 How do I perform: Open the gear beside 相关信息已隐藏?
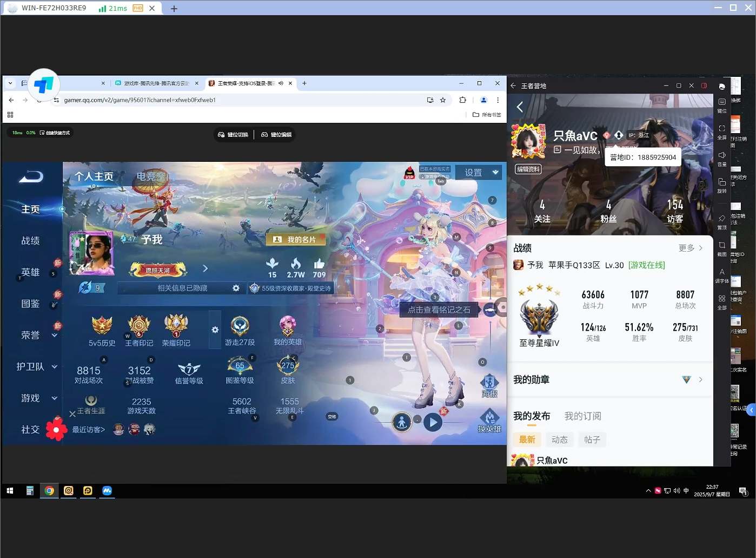pyautogui.click(x=236, y=288)
